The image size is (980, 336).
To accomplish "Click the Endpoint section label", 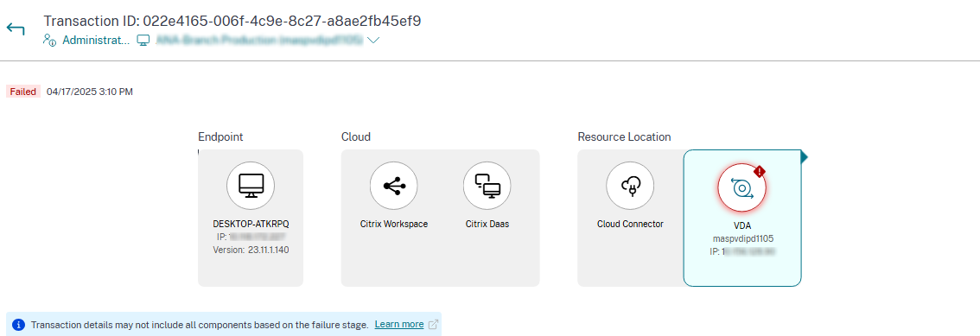I will point(220,136).
